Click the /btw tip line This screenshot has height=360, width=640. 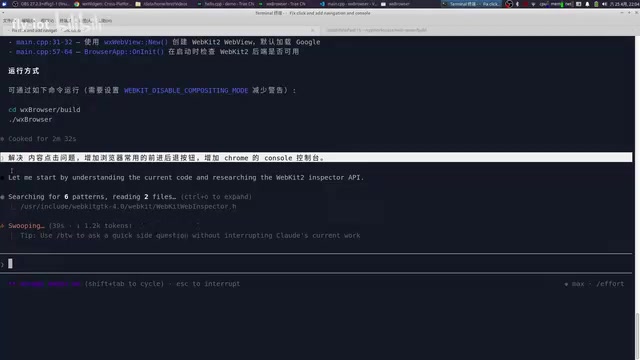(x=190, y=236)
